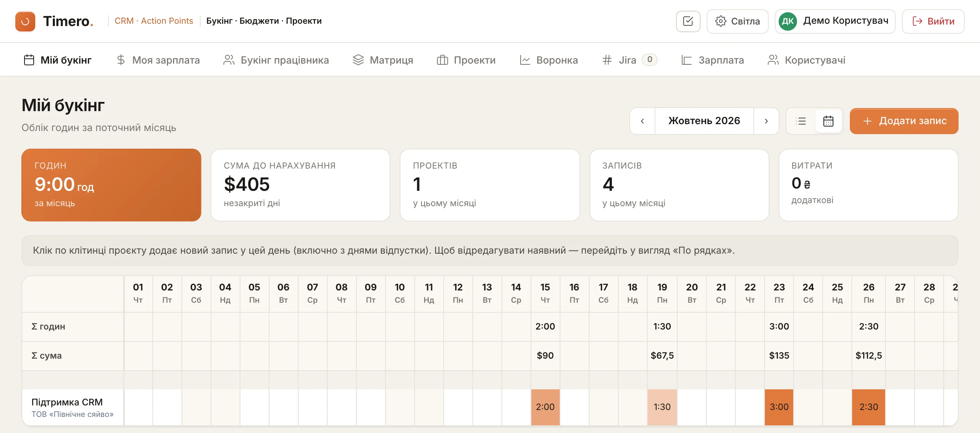Click the Timero orange logo icon
The width and height of the screenshot is (980, 433).
[25, 21]
